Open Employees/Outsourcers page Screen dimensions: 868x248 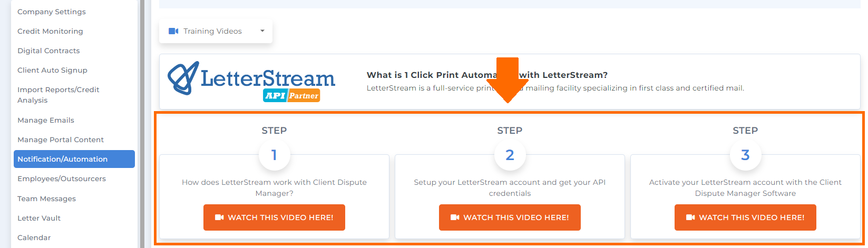(x=62, y=178)
